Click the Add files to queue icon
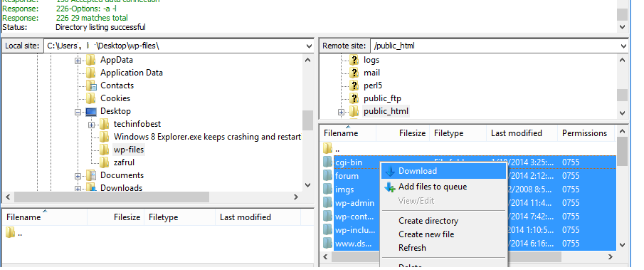Viewport: 644px width, 270px height. tap(390, 187)
